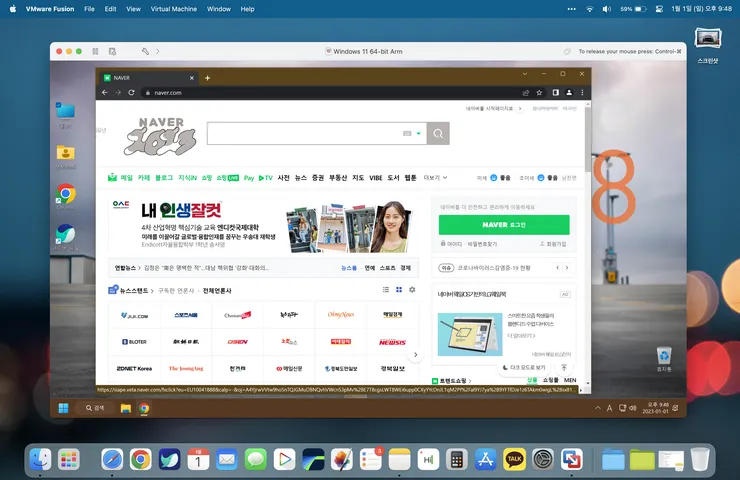Click the NEWSIS press logo
Viewport: 740px width, 480px height.
pyautogui.click(x=392, y=342)
